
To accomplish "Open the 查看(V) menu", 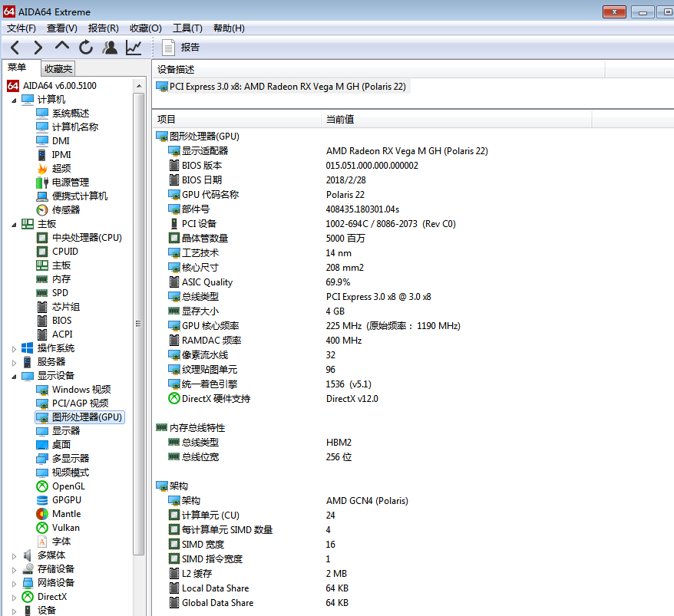I will [x=62, y=28].
